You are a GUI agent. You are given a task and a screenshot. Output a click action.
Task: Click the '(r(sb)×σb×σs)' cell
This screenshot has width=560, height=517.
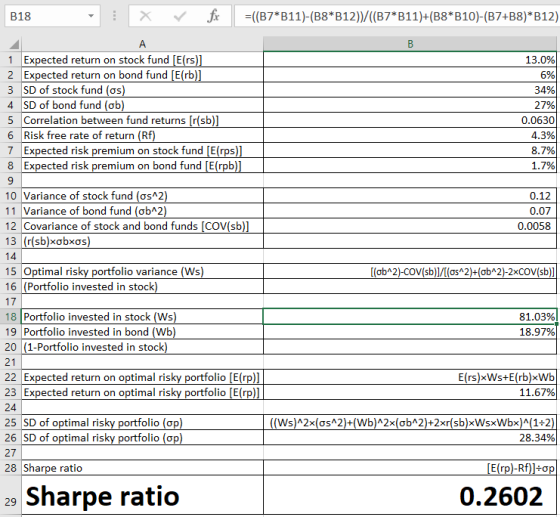tap(142, 241)
